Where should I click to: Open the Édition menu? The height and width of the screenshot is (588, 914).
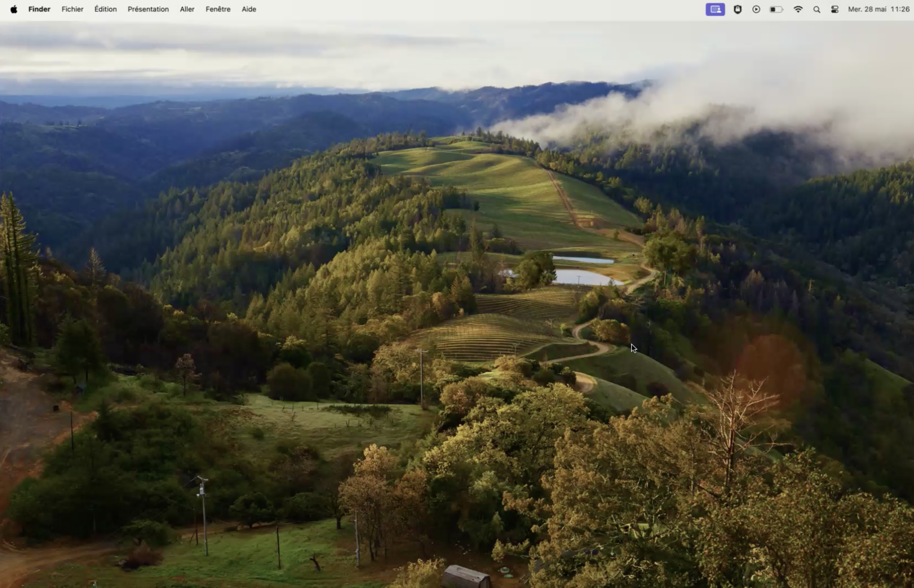point(105,9)
